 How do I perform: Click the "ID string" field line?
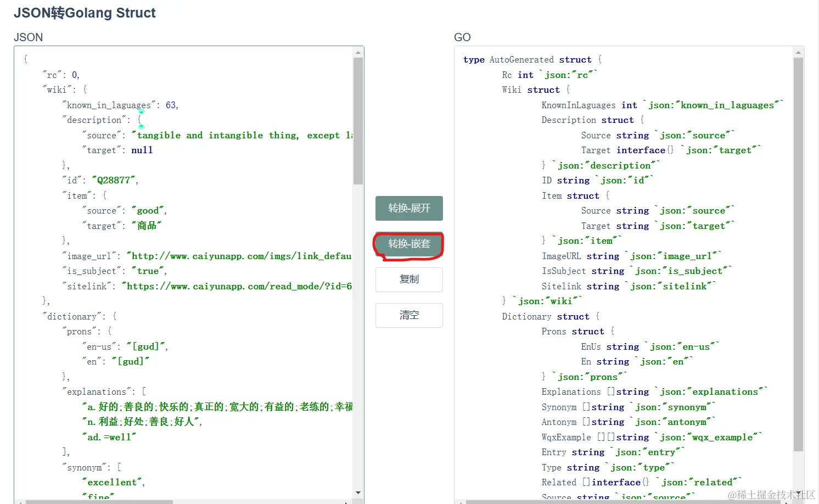pyautogui.click(x=598, y=180)
